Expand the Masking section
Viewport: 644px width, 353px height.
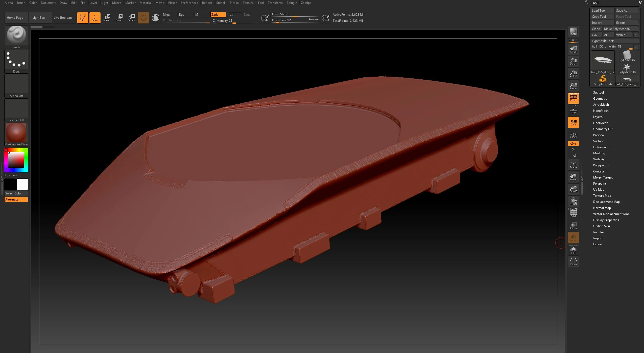pos(599,153)
